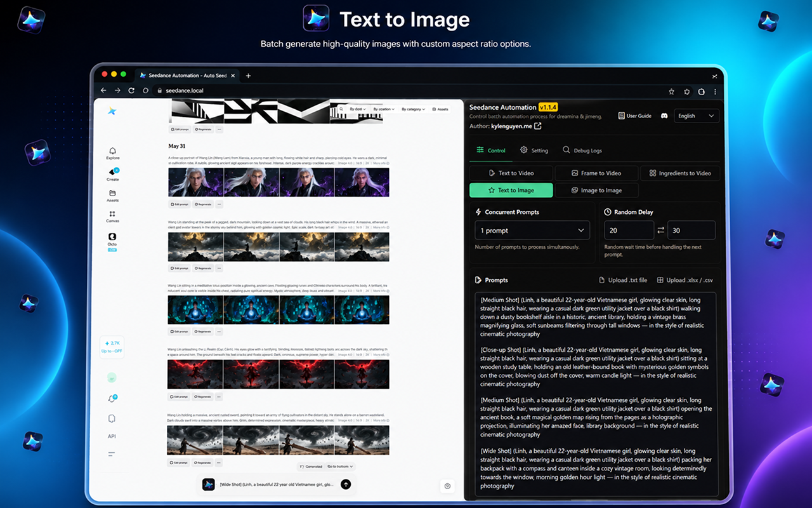This screenshot has height=508, width=812.
Task: Go back using the browser back arrow
Action: [103, 91]
